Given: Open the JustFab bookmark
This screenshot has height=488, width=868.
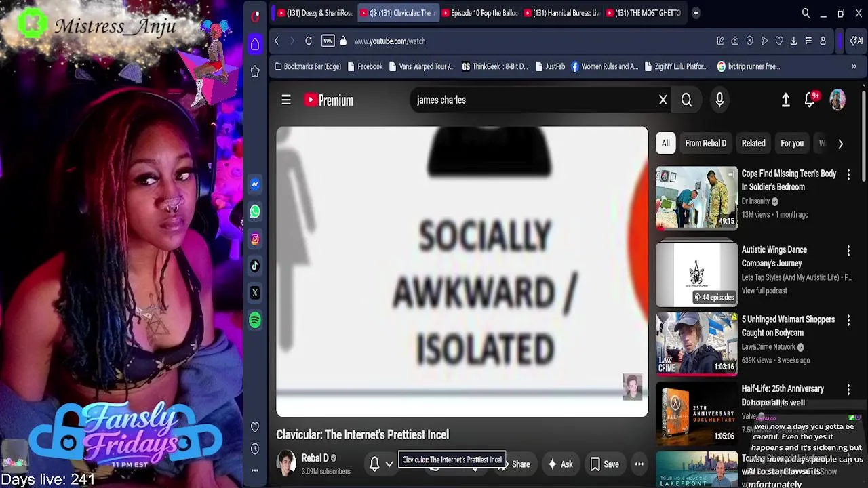Looking at the screenshot, I should tap(550, 66).
